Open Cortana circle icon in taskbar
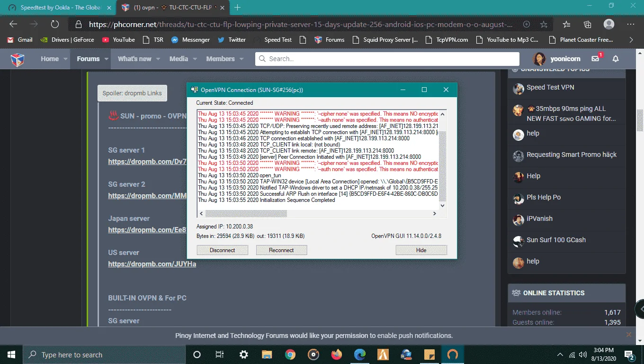Viewport: 644px width, 364px height. (197, 355)
